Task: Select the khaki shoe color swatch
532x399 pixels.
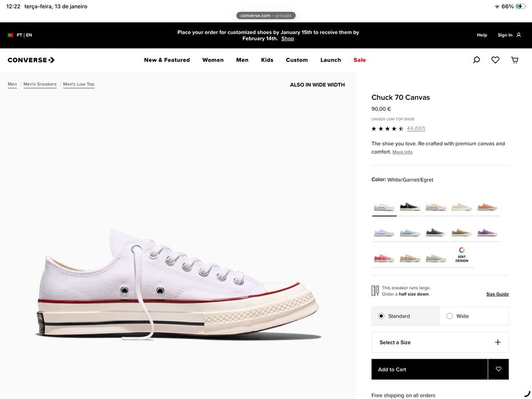Action: click(x=410, y=258)
